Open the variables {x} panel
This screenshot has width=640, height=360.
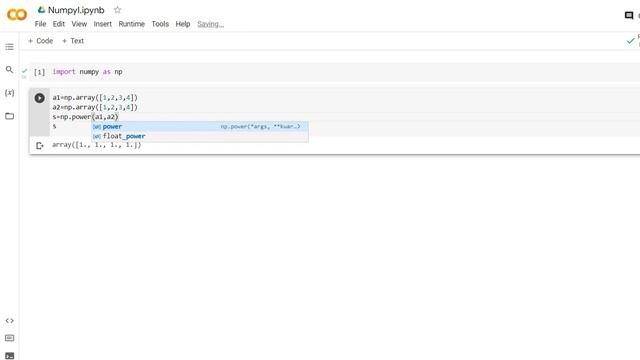pos(9,93)
